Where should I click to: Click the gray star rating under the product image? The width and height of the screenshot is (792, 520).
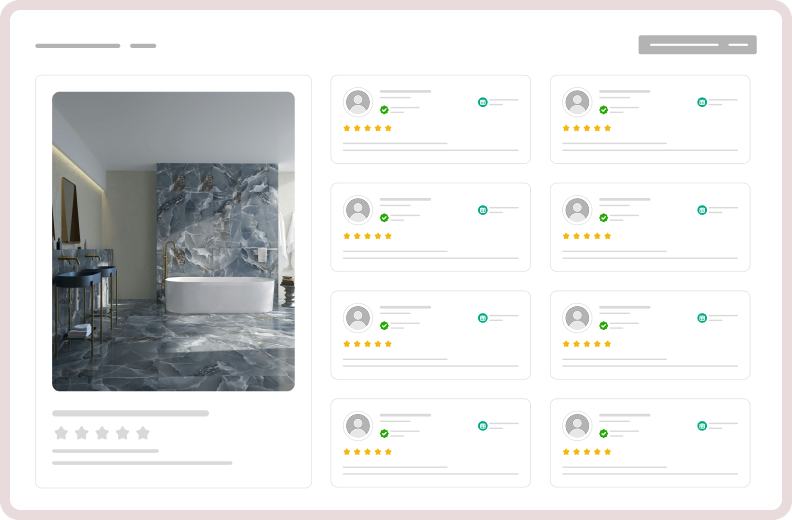(102, 433)
